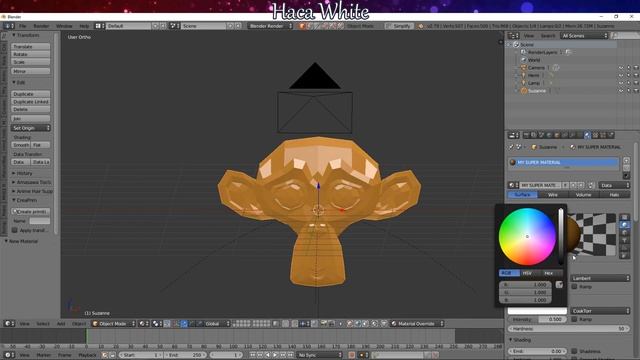Toggle Lamp visibility eye in outliner
640x360 pixels.
click(x=621, y=83)
